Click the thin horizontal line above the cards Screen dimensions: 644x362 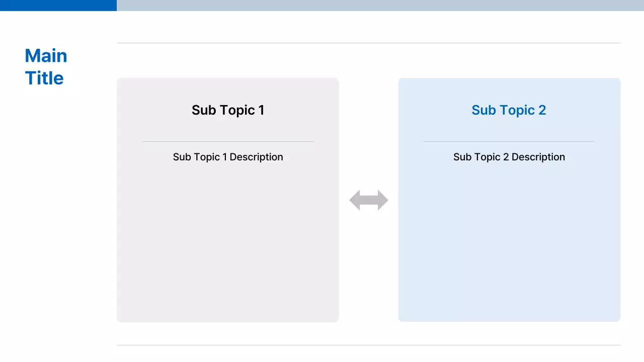368,43
